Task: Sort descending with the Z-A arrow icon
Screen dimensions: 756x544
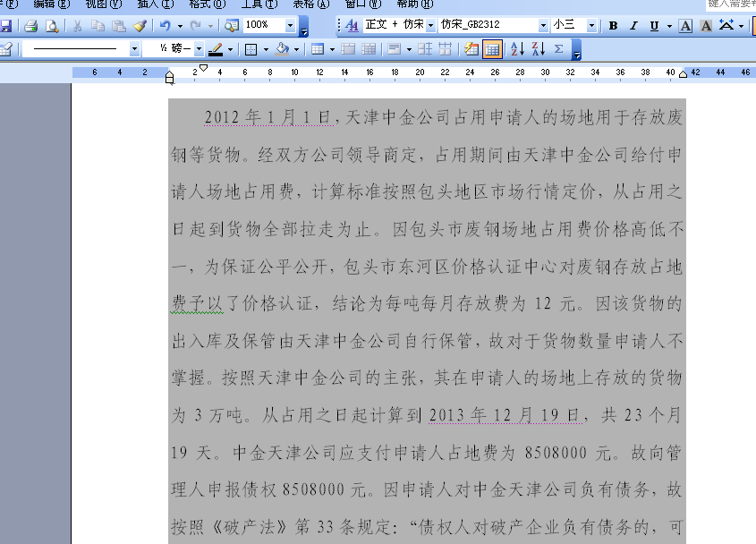Action: [x=538, y=49]
